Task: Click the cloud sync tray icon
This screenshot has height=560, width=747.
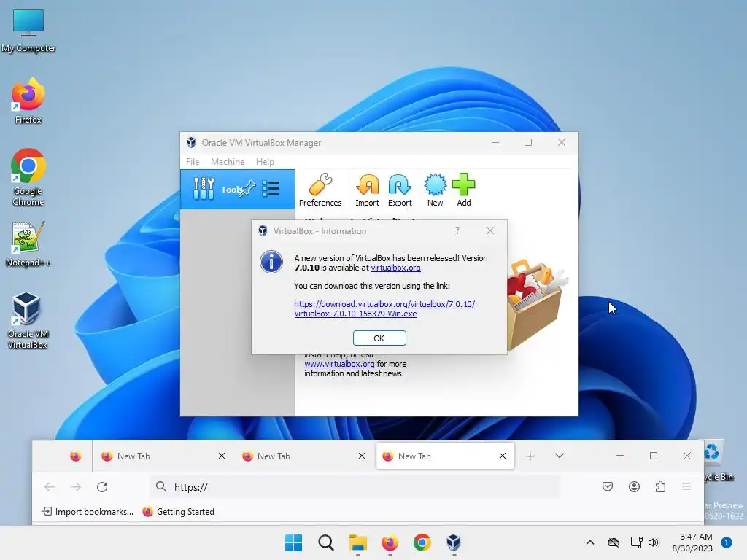Action: [614, 542]
